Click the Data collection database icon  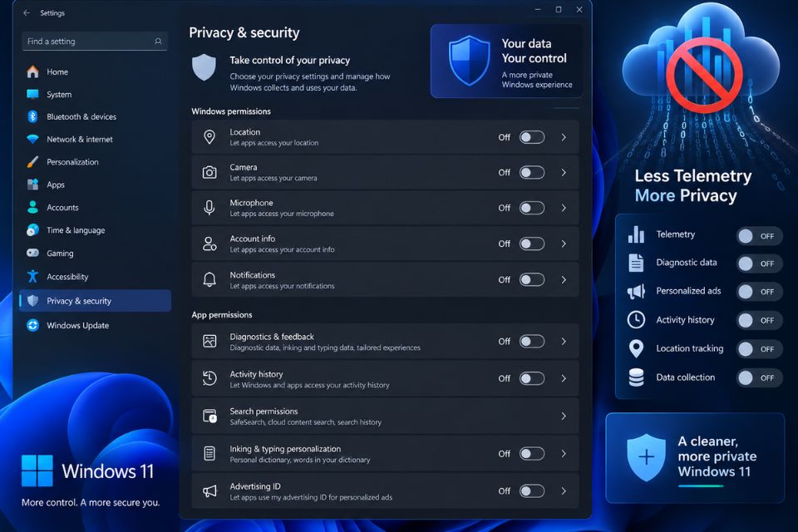pos(636,377)
